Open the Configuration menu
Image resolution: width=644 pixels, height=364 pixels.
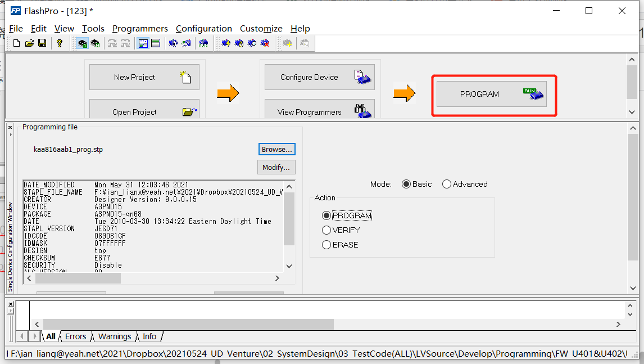click(204, 28)
